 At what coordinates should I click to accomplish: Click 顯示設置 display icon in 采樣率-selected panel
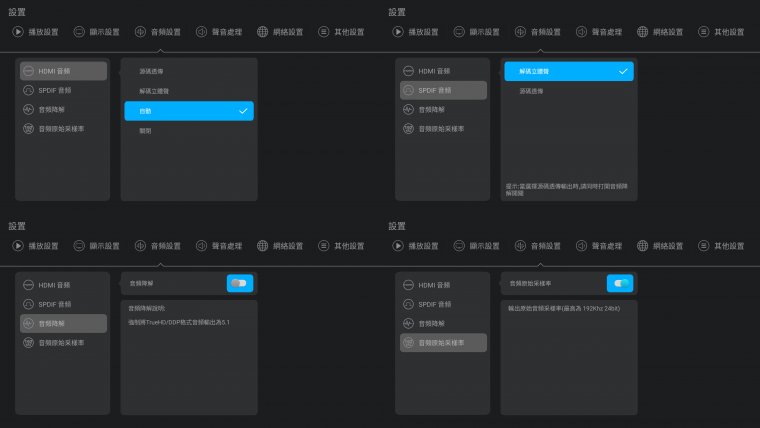click(459, 246)
